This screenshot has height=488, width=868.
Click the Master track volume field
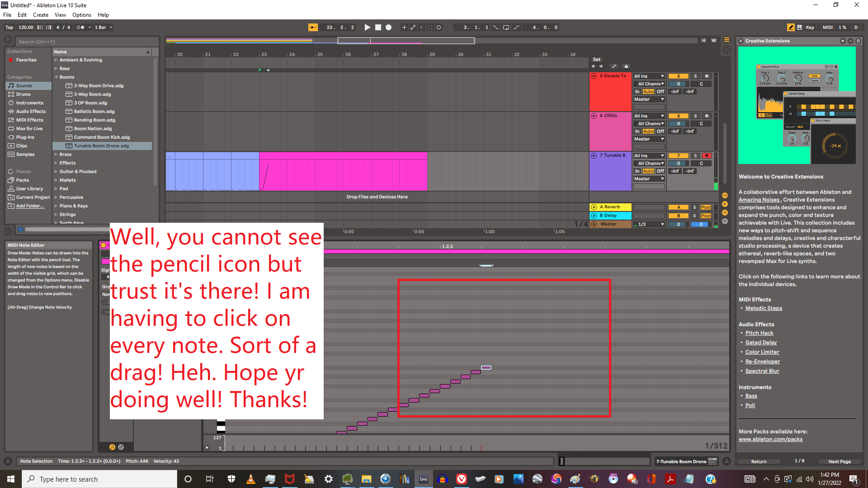point(678,225)
